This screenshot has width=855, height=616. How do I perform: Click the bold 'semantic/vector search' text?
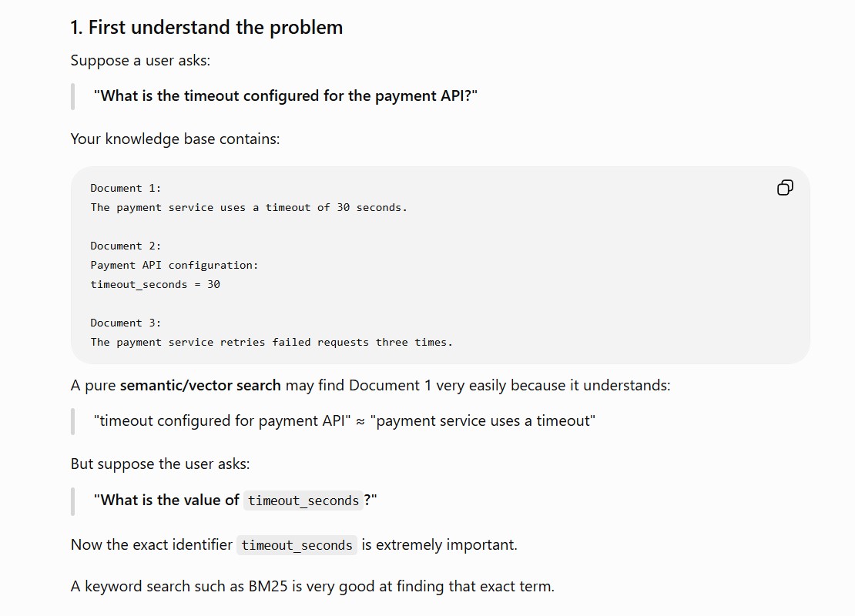pos(200,386)
